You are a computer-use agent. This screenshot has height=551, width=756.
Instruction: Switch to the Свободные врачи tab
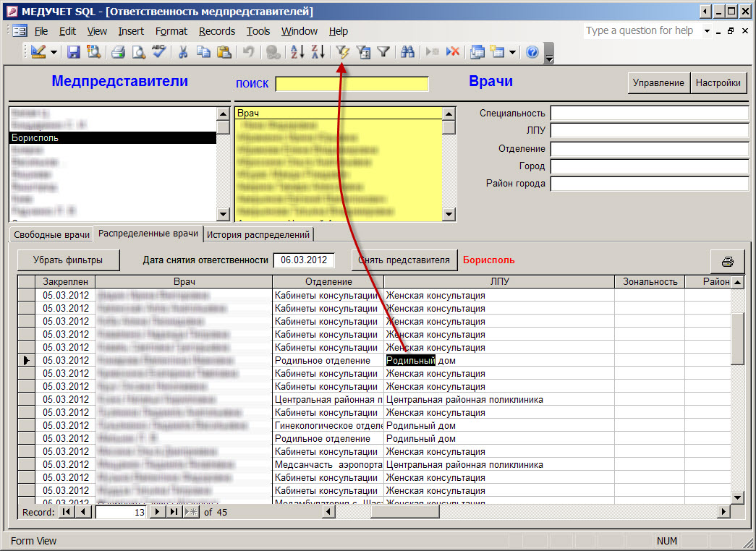pos(51,235)
